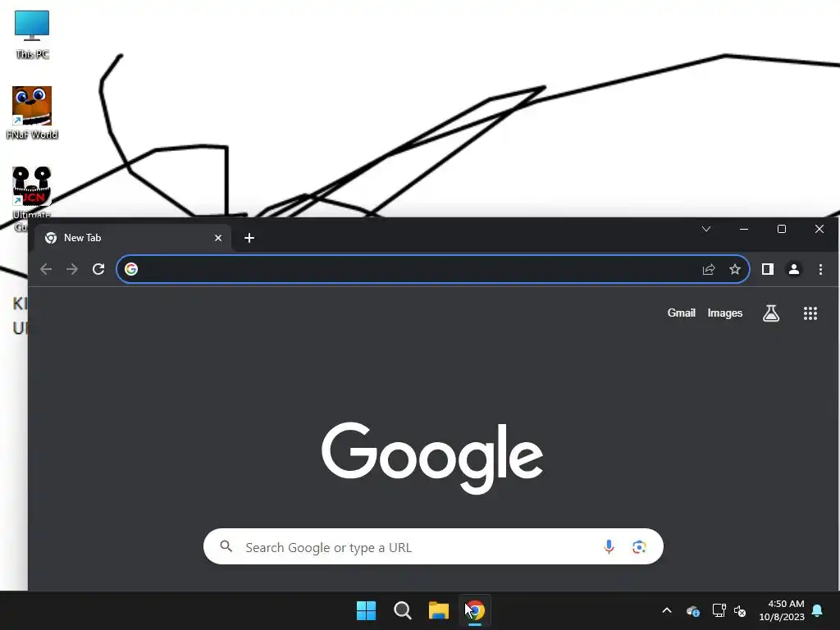This screenshot has width=840, height=630.
Task: Open a new tab with the plus button
Action: [249, 238]
